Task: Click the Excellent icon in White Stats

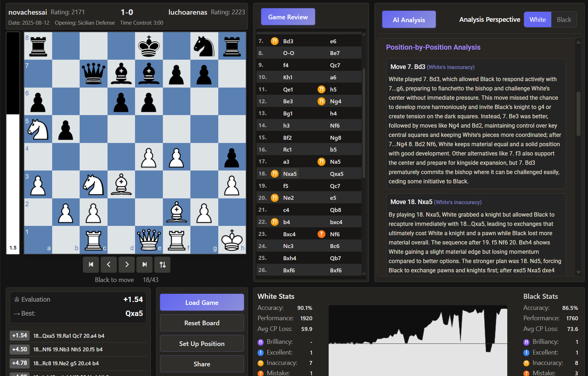Action: tap(260, 352)
